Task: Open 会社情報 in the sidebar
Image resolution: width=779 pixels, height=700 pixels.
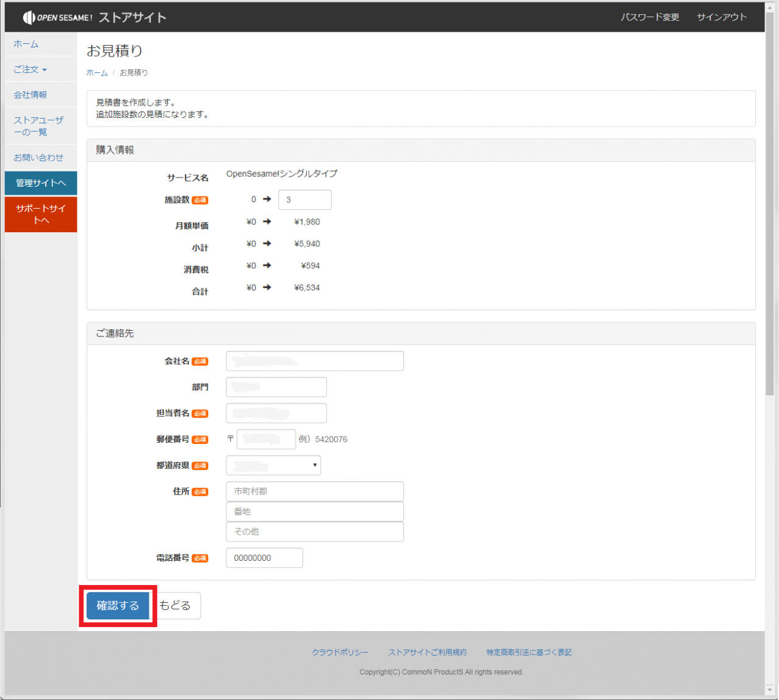Action: (x=30, y=95)
